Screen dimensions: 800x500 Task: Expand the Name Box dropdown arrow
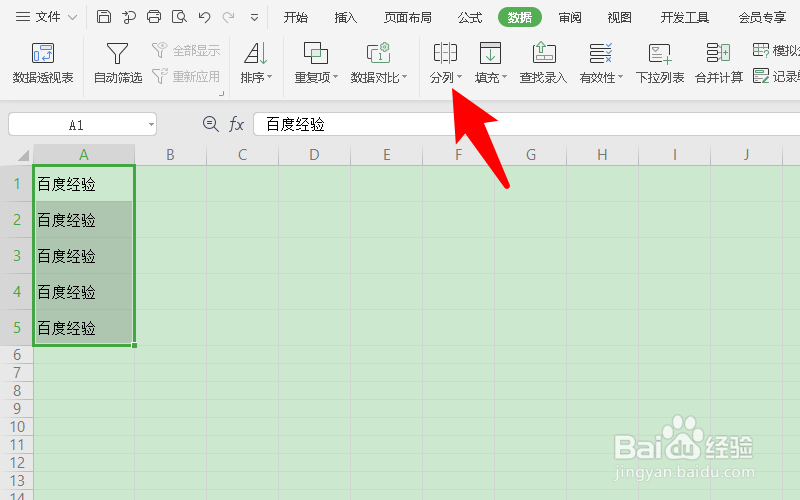pyautogui.click(x=151, y=125)
